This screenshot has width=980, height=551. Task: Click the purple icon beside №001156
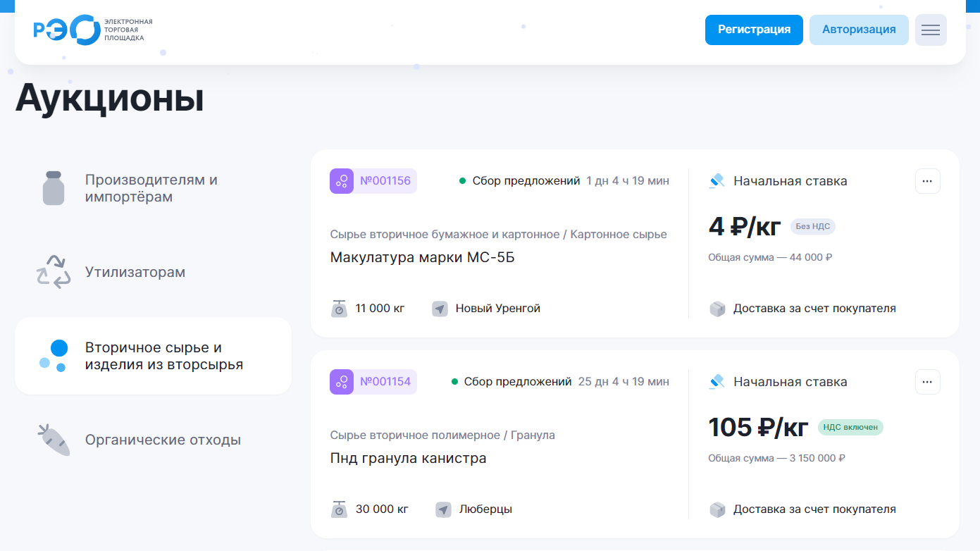(x=342, y=181)
